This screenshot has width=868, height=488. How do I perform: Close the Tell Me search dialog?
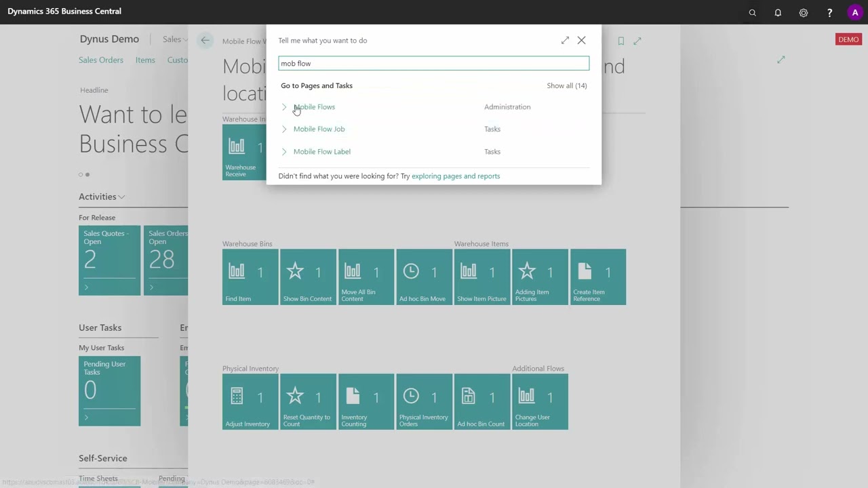(x=581, y=41)
